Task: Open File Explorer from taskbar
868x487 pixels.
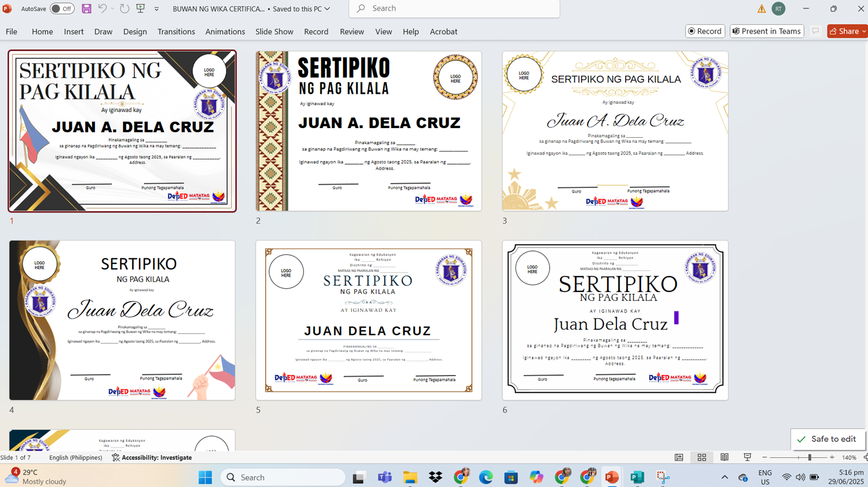Action: pyautogui.click(x=410, y=477)
